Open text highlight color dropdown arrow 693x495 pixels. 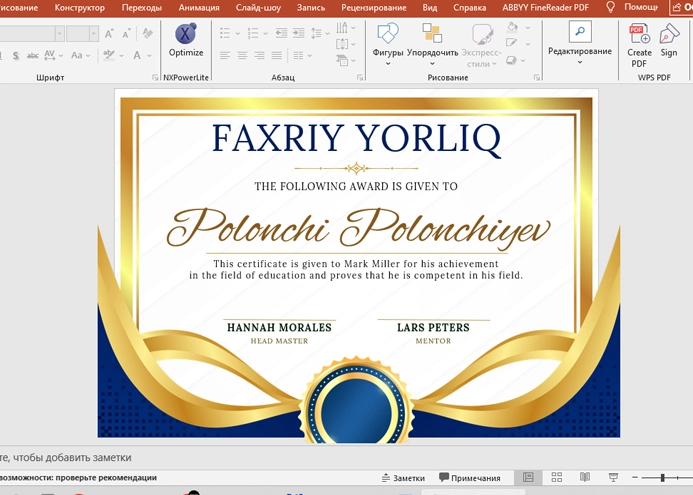click(x=121, y=56)
